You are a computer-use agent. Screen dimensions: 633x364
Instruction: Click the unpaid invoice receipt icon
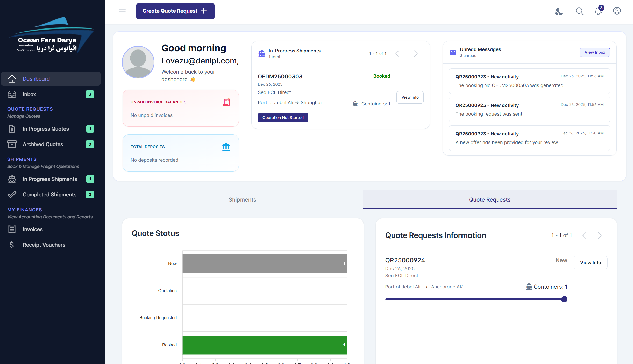pos(226,102)
